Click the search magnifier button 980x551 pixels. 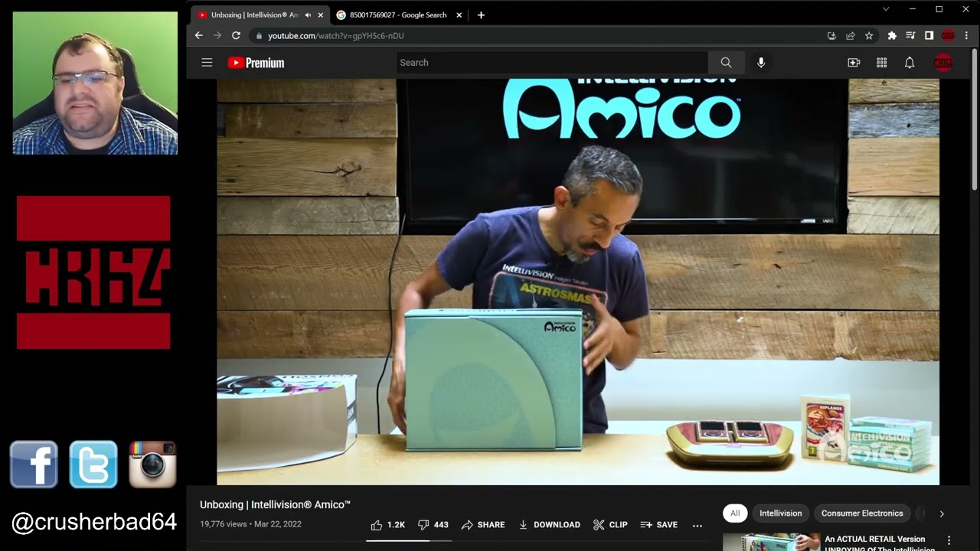tap(726, 63)
